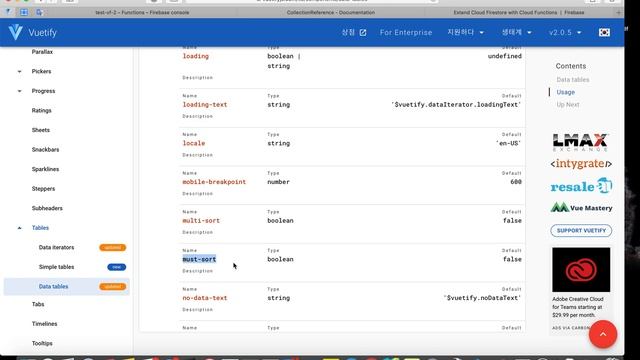Jump to Usage section in Contents
The image size is (640, 360).
pos(565,92)
